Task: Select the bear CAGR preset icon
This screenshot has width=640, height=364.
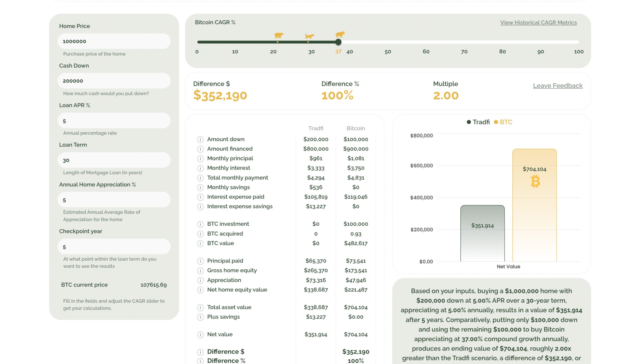Action: click(x=278, y=35)
